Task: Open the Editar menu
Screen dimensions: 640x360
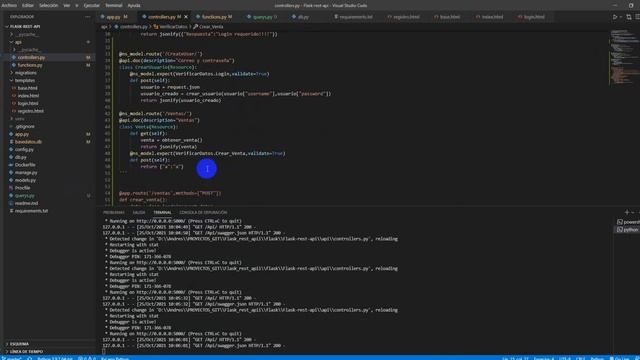Action: pos(28,5)
